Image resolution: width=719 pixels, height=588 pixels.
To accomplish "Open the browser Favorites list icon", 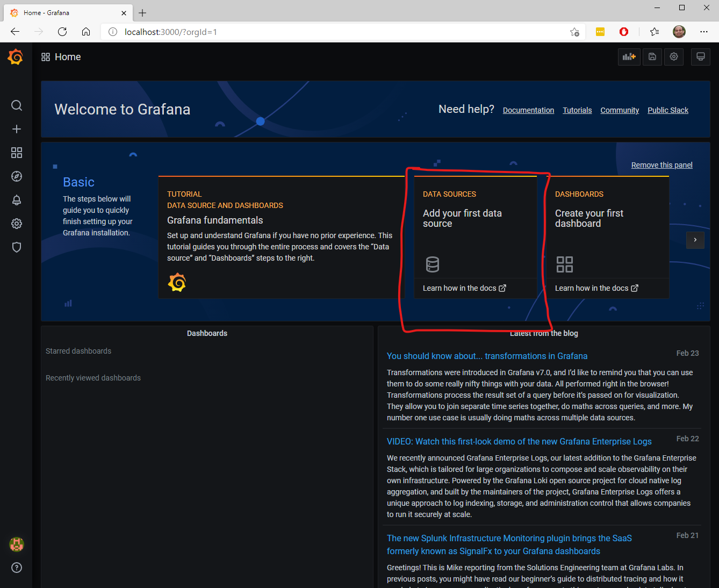I will tap(655, 32).
